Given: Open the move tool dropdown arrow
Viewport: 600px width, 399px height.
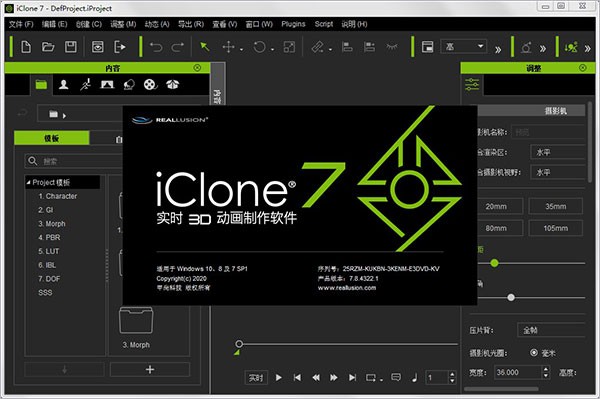Looking at the screenshot, I should tap(241, 49).
